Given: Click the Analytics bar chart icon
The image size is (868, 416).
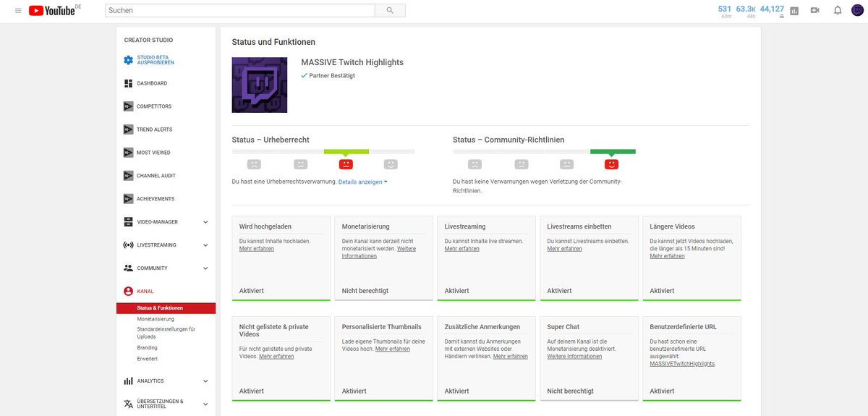Looking at the screenshot, I should pyautogui.click(x=128, y=381).
